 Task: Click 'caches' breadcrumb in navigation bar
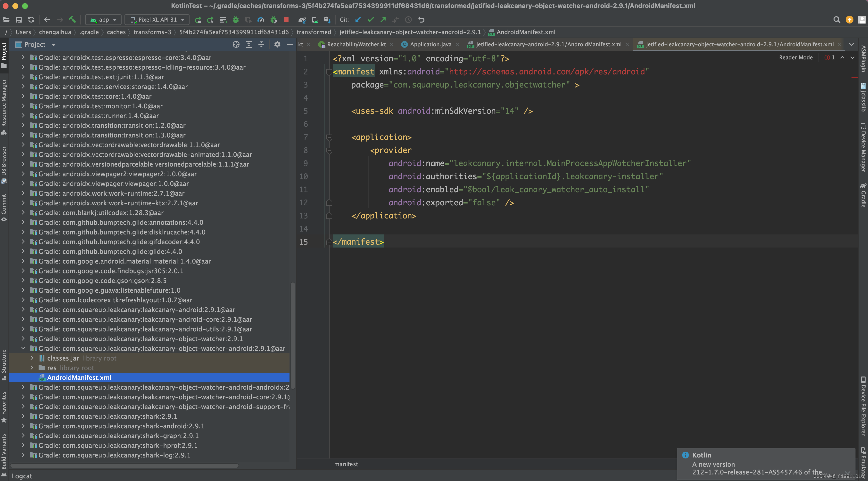[x=116, y=32]
